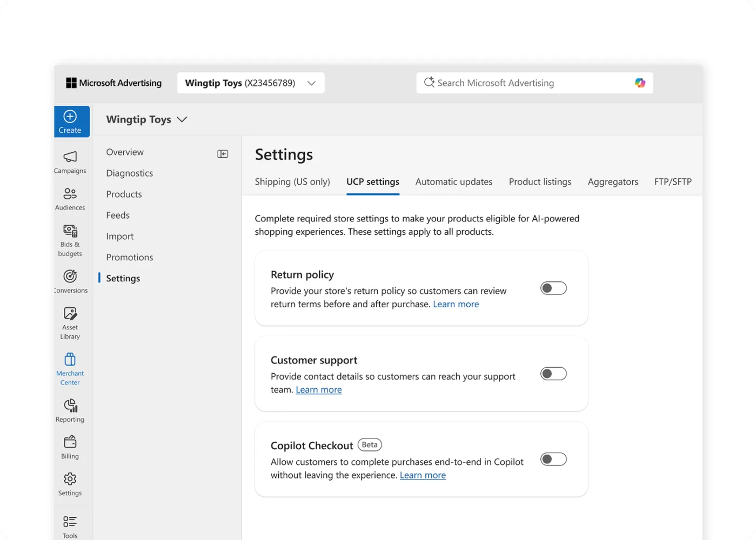Click the Beta badge beside Copilot Checkout
Screen dimensions: 756x540
click(370, 445)
